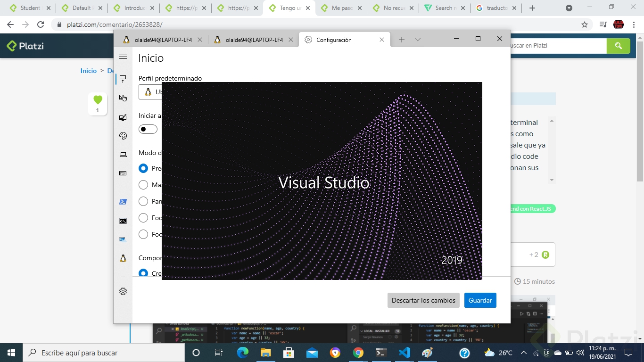Show hidden system tray icons chevron
The height and width of the screenshot is (362, 644).
click(x=523, y=353)
